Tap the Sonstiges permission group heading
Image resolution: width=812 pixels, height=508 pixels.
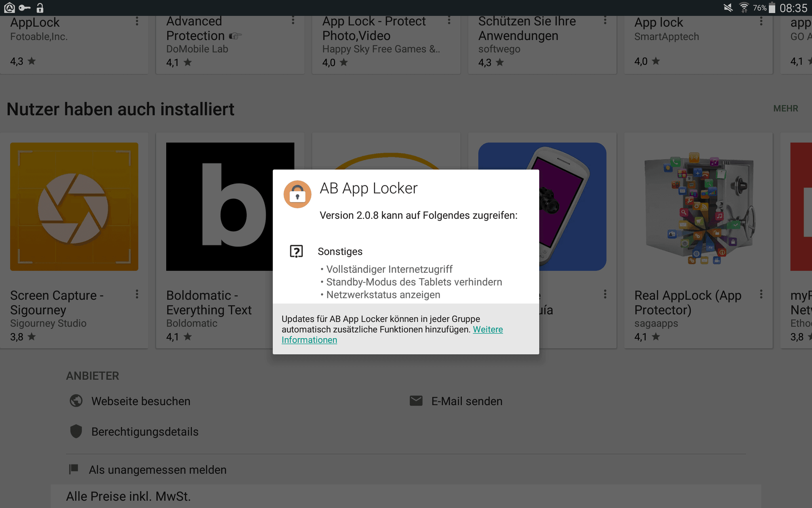[340, 251]
